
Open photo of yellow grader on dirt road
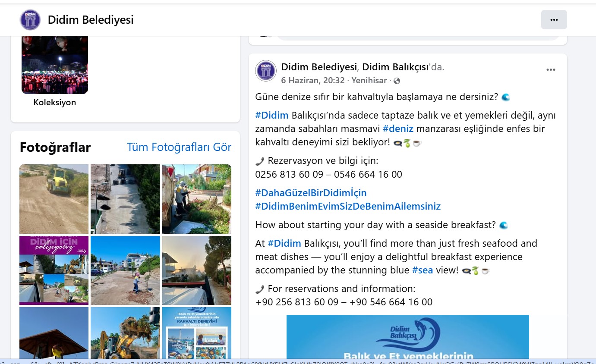pos(54,199)
